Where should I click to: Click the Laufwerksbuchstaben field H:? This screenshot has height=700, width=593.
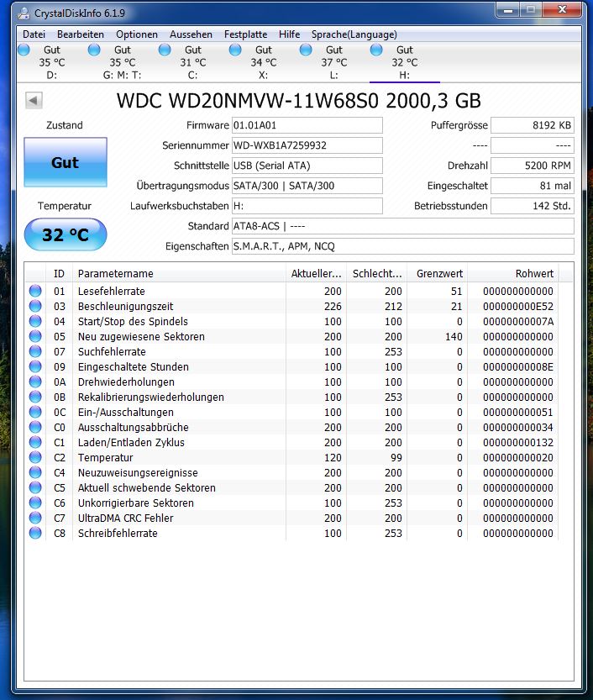pos(307,206)
